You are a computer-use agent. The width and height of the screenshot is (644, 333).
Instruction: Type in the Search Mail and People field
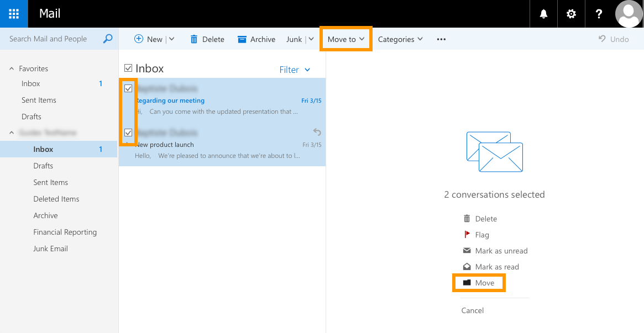[53, 39]
